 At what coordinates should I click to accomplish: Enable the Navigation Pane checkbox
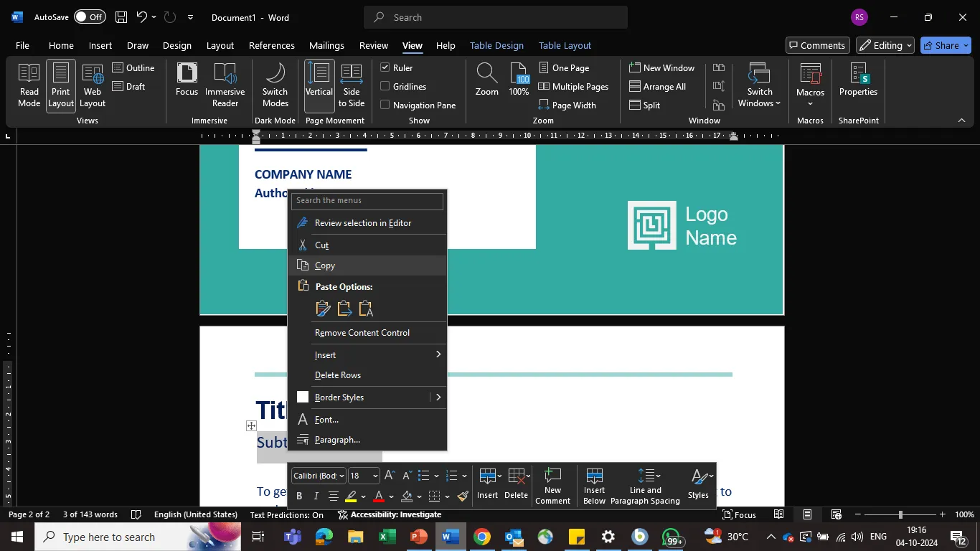pos(385,105)
